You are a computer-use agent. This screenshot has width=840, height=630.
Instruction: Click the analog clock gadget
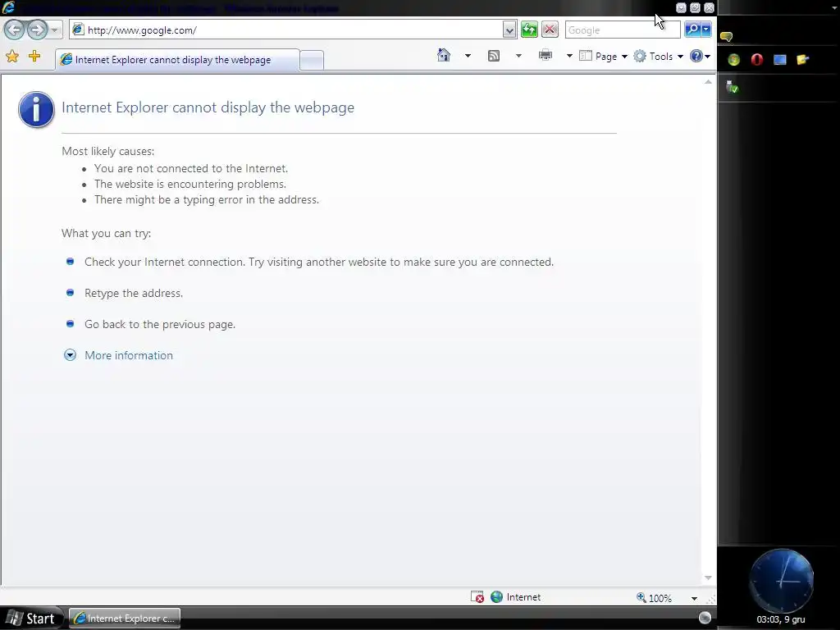[x=781, y=581]
